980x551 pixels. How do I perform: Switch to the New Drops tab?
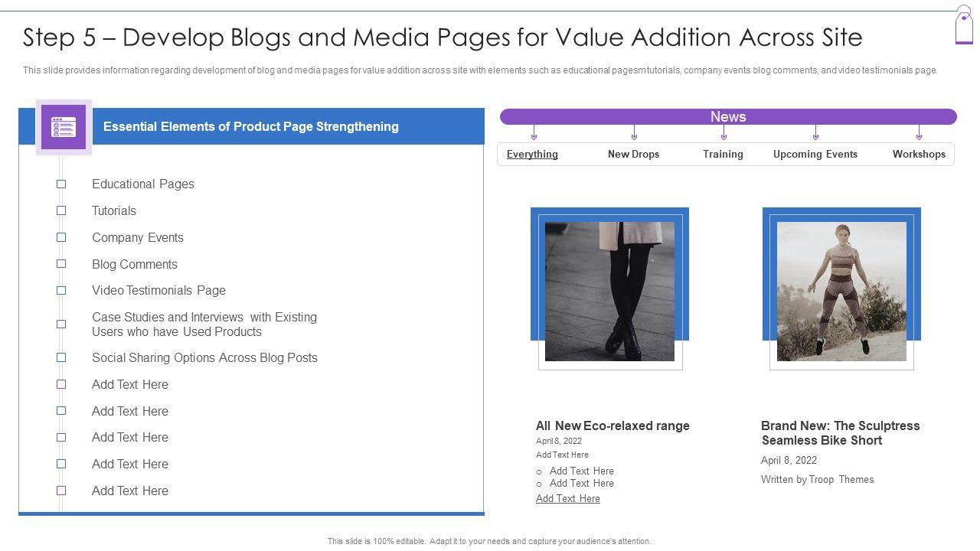pos(633,154)
